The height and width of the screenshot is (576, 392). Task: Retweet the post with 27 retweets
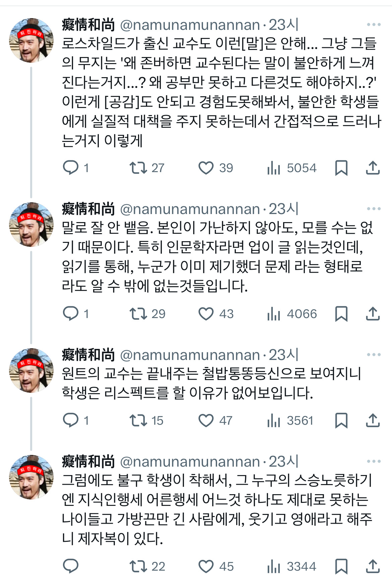point(138,168)
